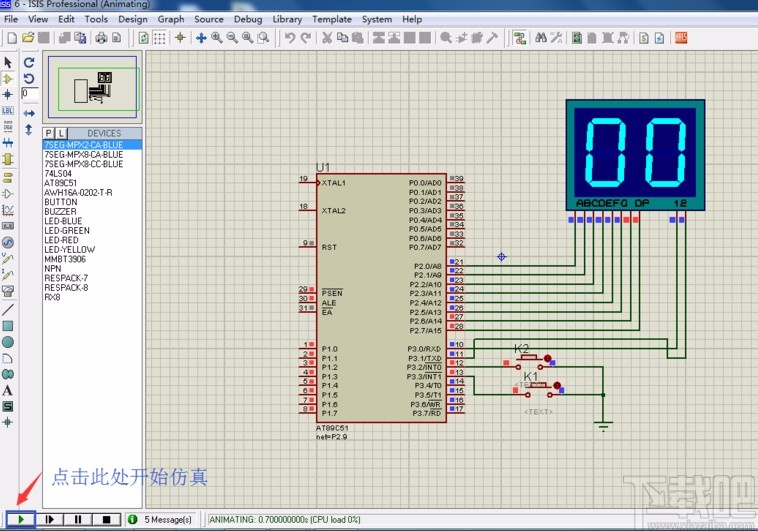Zoom to area magnifier icon
This screenshot has height=531, width=758.
(263, 38)
